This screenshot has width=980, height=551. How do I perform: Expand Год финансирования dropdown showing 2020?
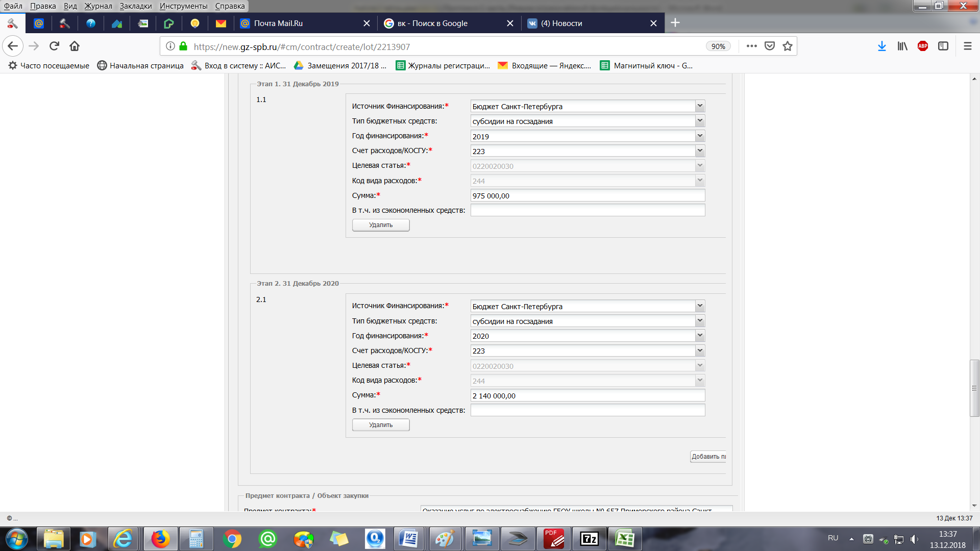[x=700, y=336]
